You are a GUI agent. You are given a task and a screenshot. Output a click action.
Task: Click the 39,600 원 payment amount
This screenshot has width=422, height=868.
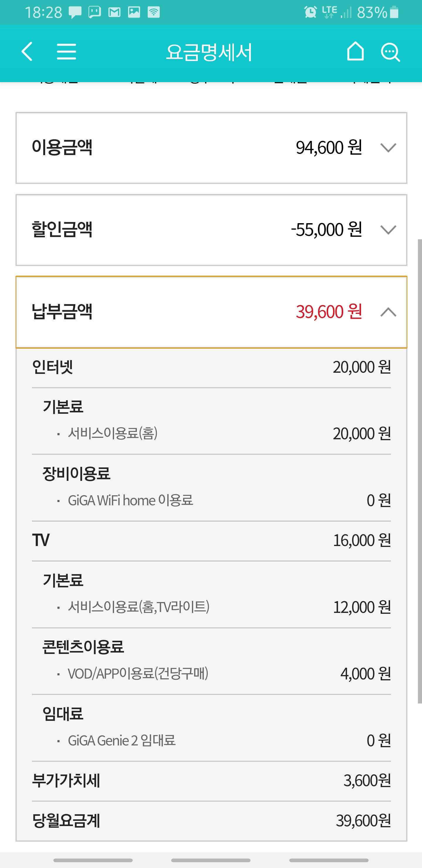329,312
